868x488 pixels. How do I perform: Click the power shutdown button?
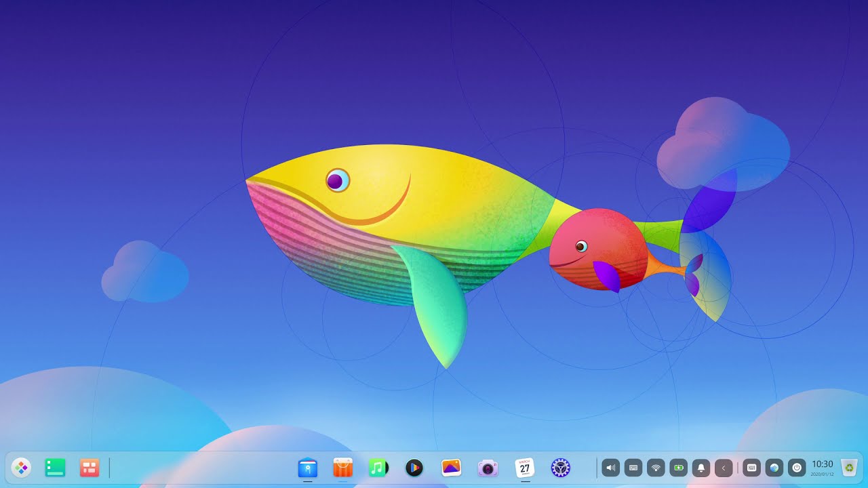point(797,468)
